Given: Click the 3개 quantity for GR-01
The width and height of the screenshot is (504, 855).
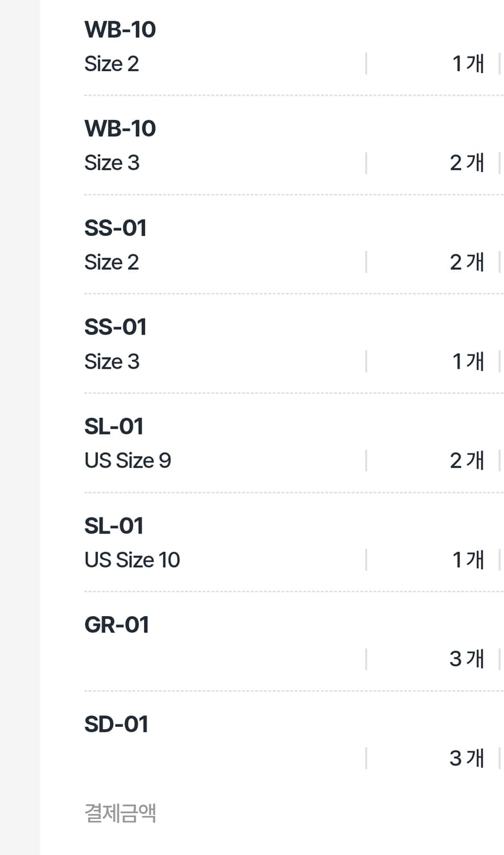Looking at the screenshot, I should (467, 659).
